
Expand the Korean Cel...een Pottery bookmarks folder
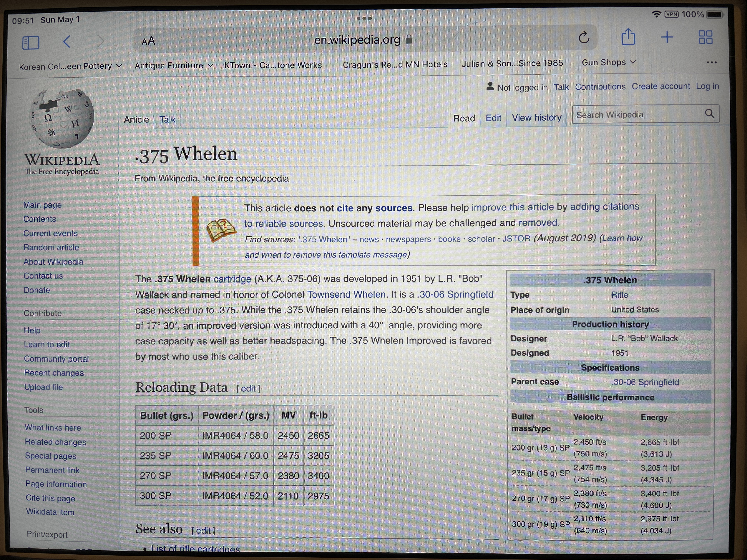pos(70,66)
